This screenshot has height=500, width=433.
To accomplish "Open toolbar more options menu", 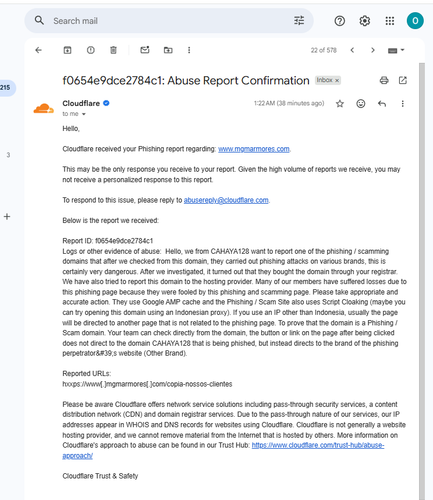I will tap(189, 50).
